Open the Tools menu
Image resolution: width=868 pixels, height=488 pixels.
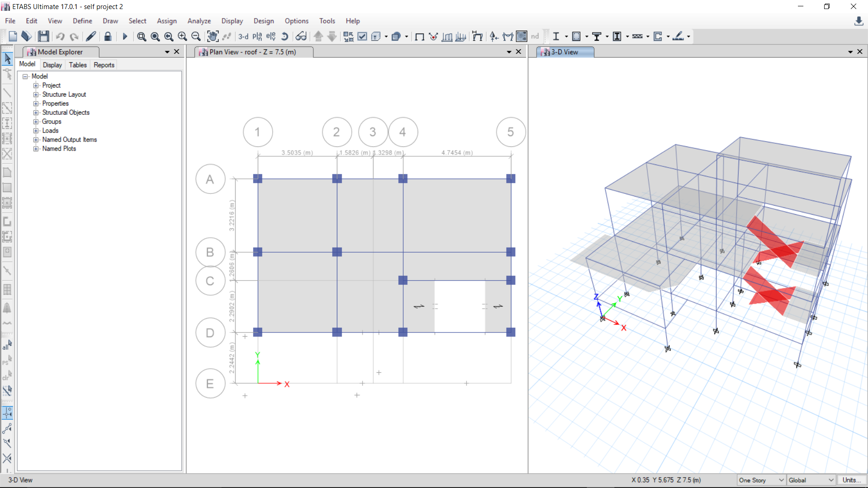[327, 21]
